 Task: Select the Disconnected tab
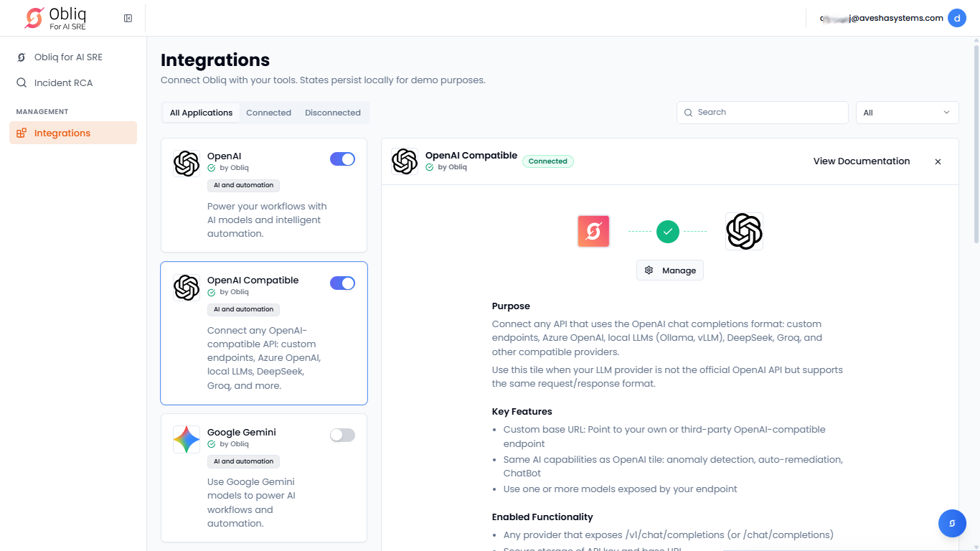coord(332,113)
